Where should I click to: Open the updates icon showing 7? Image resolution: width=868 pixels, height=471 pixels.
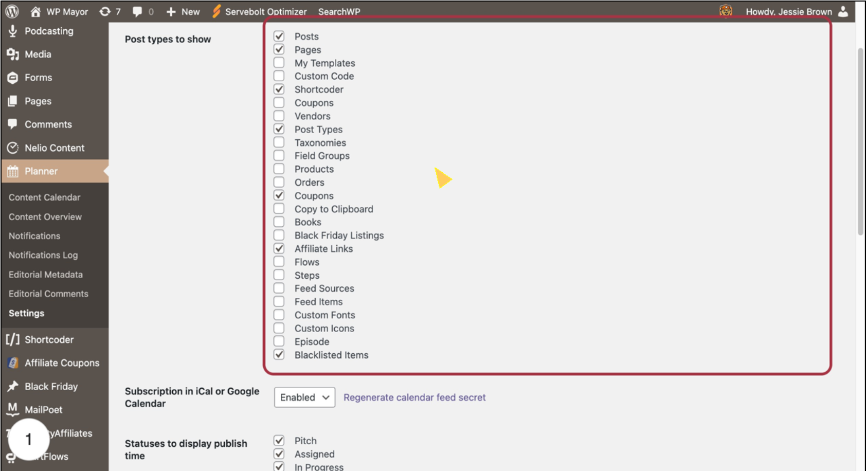pyautogui.click(x=105, y=11)
